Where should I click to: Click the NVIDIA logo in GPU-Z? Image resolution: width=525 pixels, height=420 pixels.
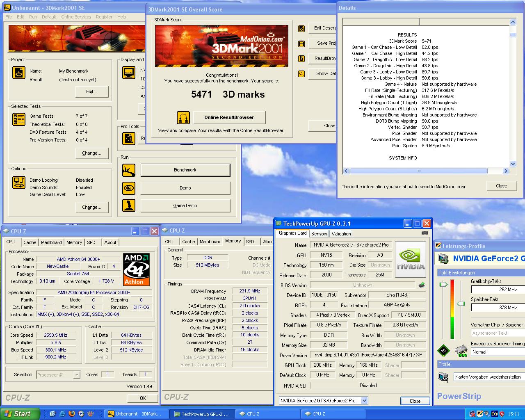point(410,260)
